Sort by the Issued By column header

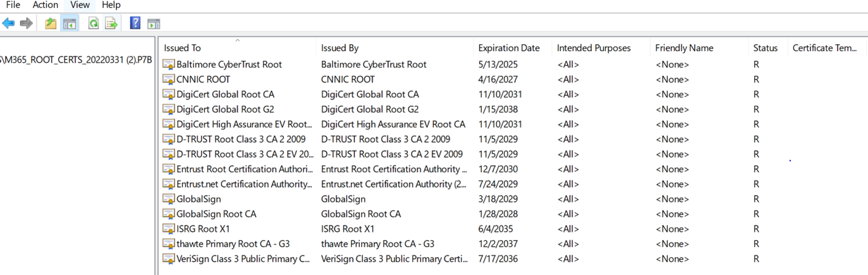[x=339, y=48]
